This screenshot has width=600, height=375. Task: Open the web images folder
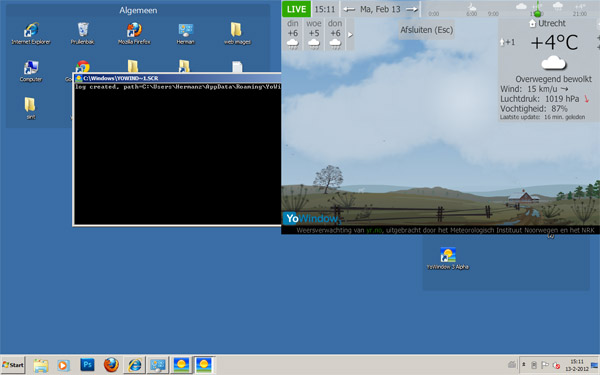237,34
